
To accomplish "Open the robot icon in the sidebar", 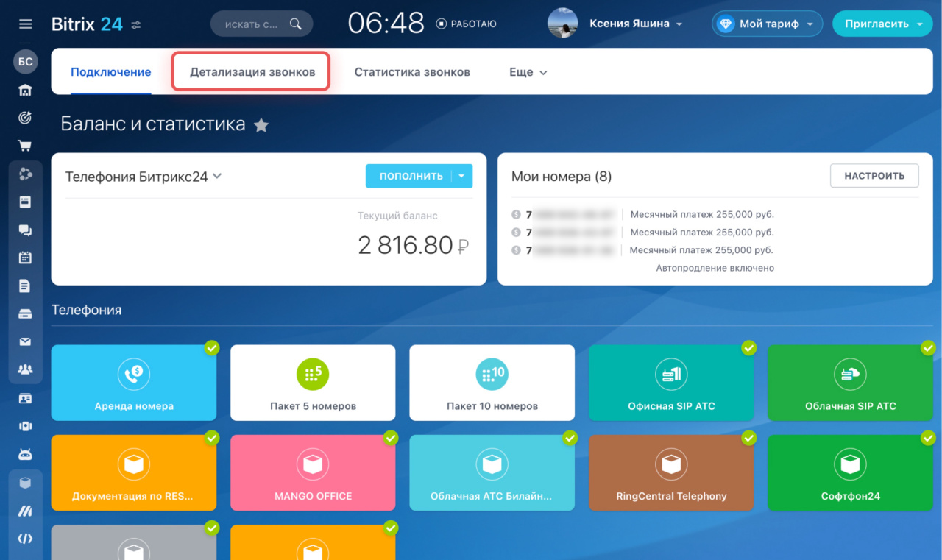I will [x=25, y=454].
